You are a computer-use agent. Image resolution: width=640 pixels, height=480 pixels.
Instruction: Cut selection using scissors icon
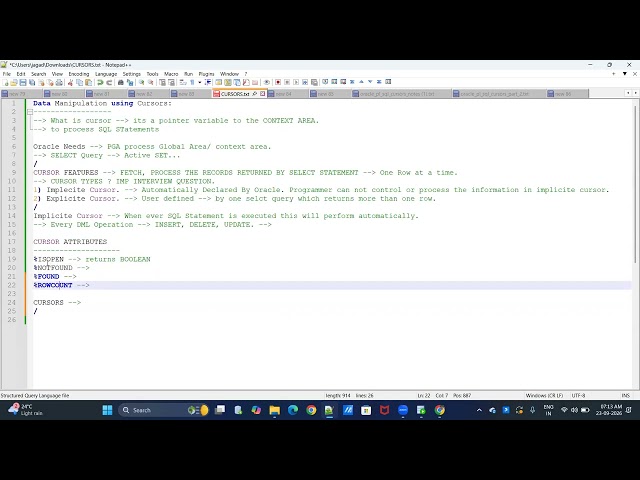pyautogui.click(x=70, y=82)
